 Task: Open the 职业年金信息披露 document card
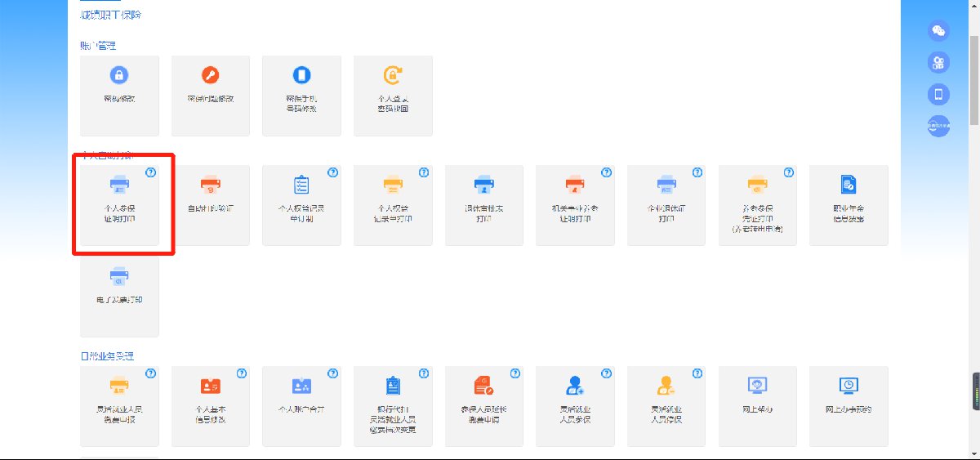coord(849,205)
